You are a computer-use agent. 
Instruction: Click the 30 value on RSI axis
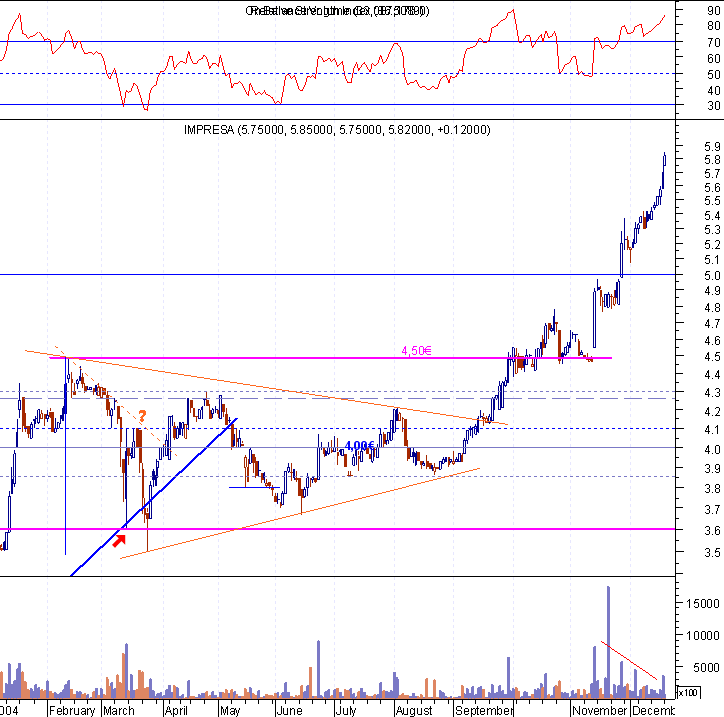point(713,106)
